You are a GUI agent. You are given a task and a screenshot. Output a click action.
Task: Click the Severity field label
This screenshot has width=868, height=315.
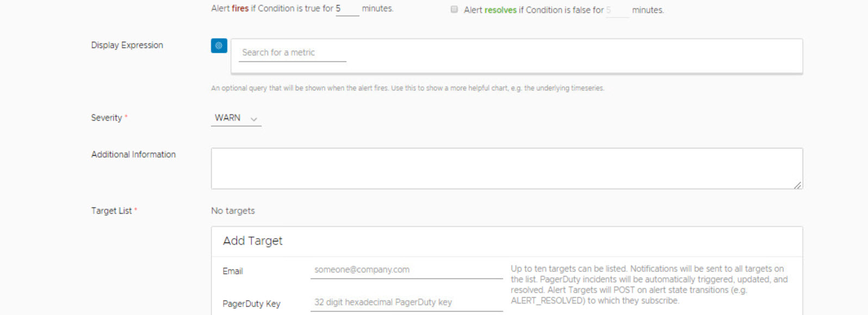pos(107,118)
